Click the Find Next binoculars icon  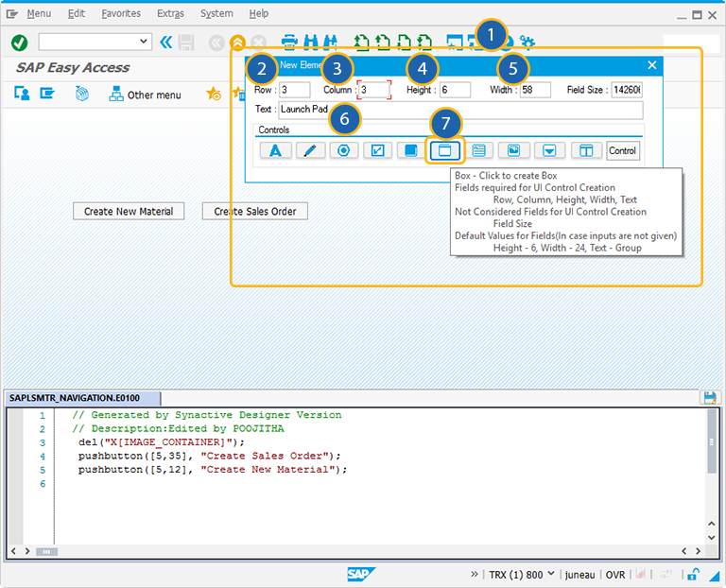click(x=330, y=43)
